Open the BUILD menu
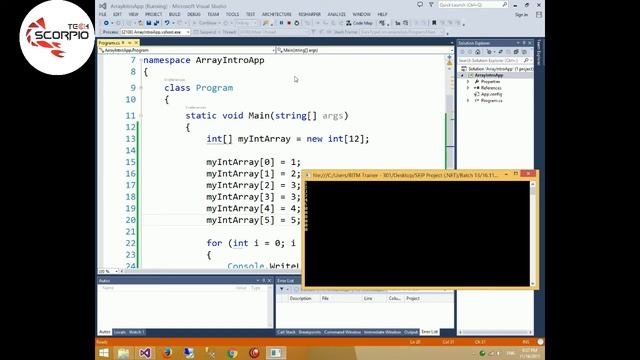Image resolution: width=640 pixels, height=360 pixels. pos(175,14)
